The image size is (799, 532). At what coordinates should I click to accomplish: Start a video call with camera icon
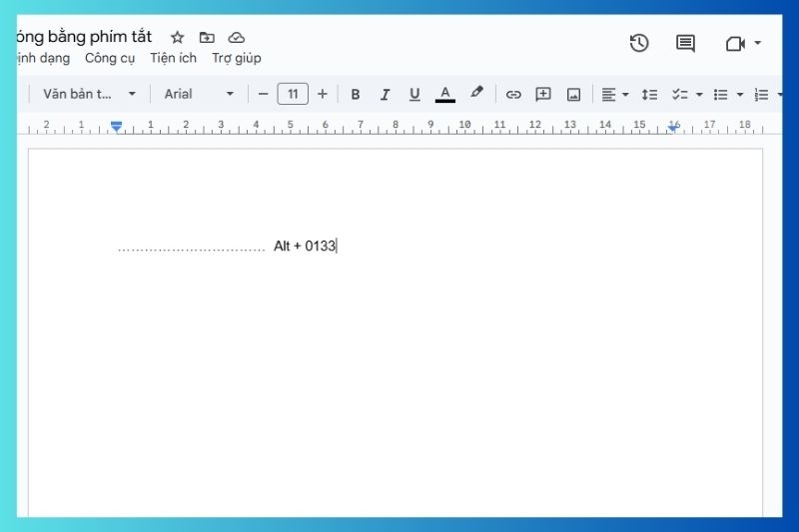coord(735,44)
